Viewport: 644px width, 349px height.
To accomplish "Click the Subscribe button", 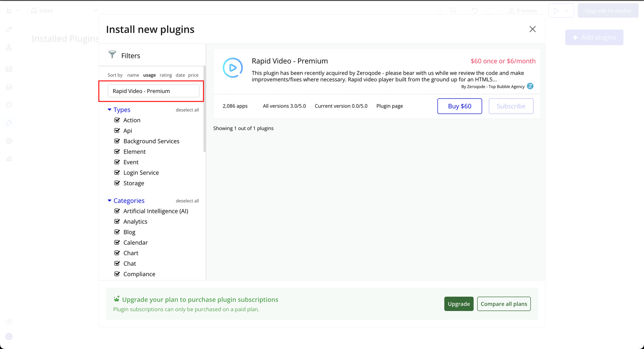I will [x=511, y=106].
